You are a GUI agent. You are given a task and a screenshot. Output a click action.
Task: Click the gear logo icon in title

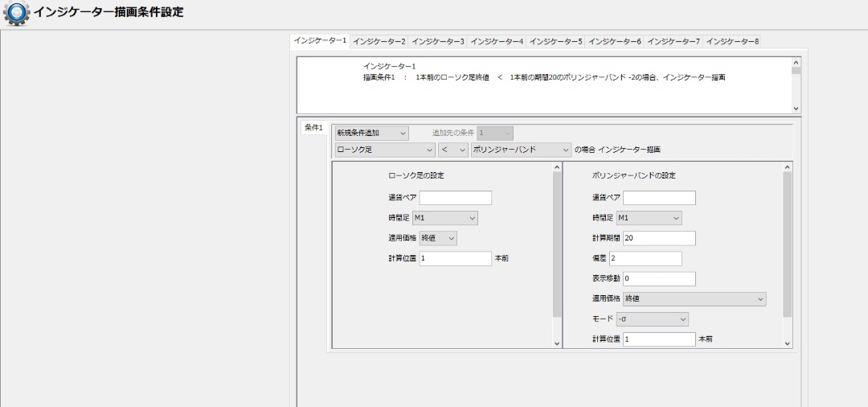[16, 14]
